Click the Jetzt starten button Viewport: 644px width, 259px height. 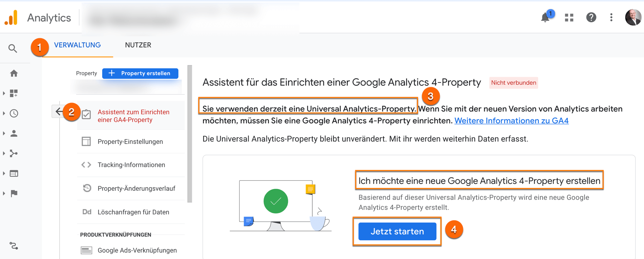point(397,231)
